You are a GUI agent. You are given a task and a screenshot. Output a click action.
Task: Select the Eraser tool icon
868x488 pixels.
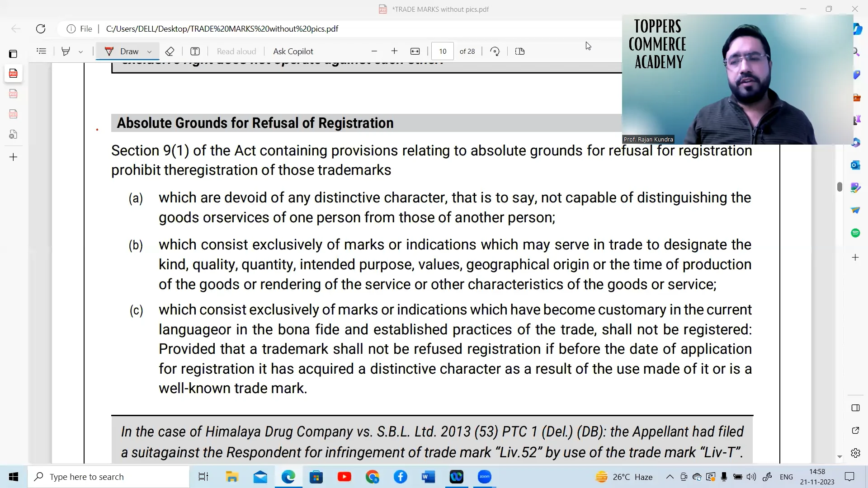(170, 51)
